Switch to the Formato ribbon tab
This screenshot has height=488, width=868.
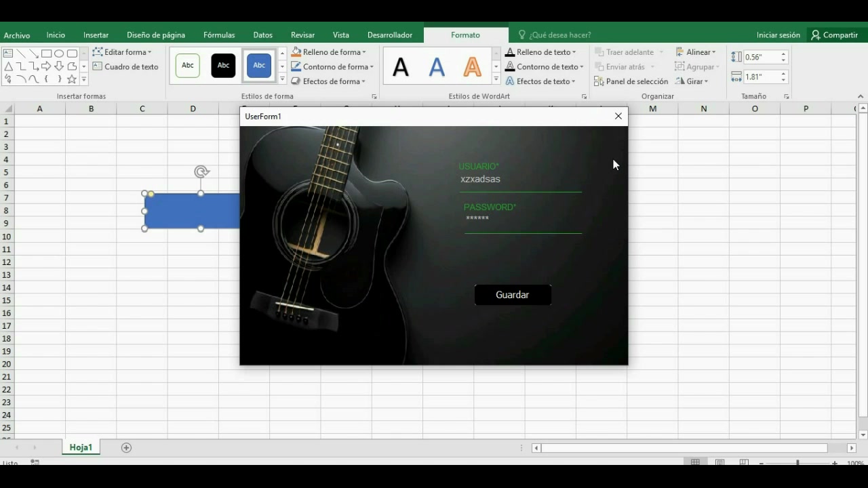point(465,35)
